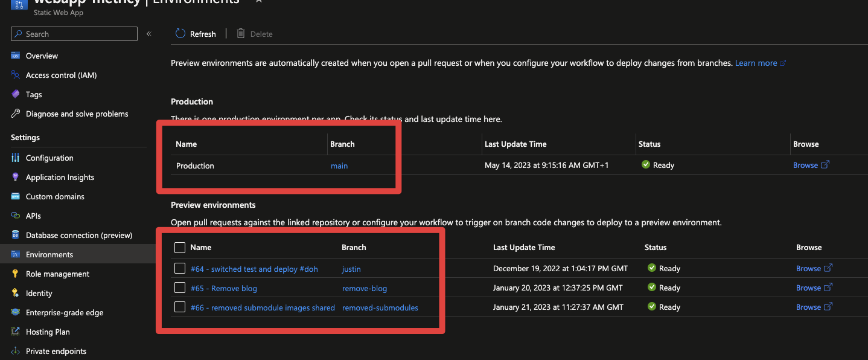This screenshot has width=868, height=360.
Task: Click the Enterprise-grade edge icon
Action: click(x=16, y=312)
